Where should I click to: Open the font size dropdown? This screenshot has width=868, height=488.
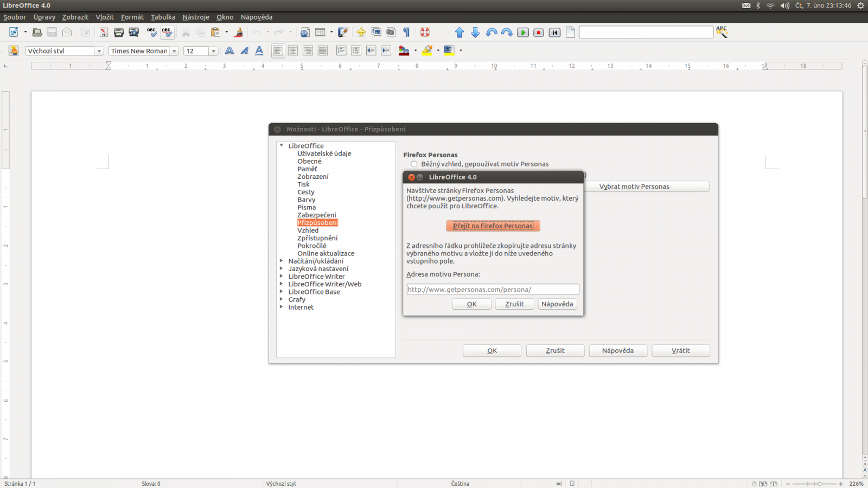(x=212, y=50)
